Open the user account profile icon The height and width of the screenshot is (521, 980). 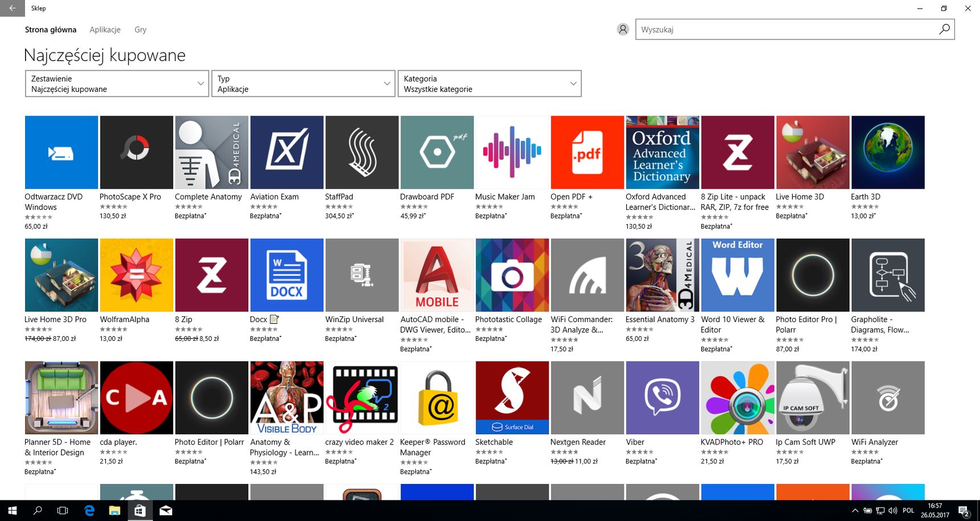coord(623,29)
